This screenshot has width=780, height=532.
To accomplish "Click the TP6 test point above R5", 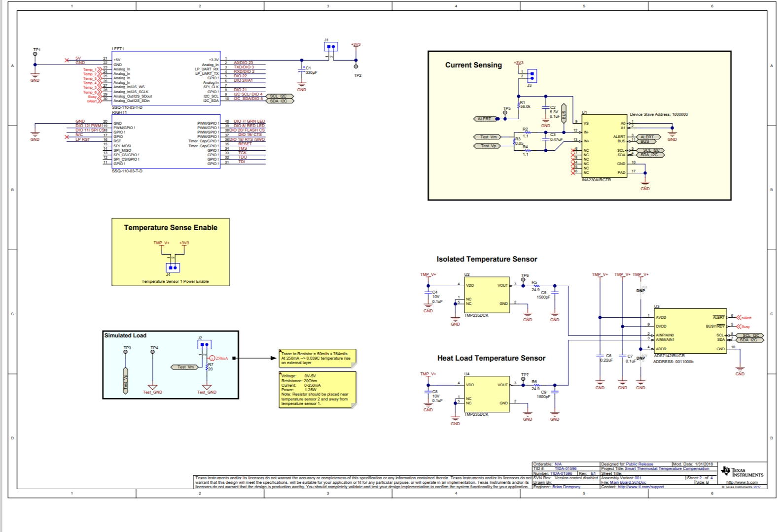I will 523,280.
